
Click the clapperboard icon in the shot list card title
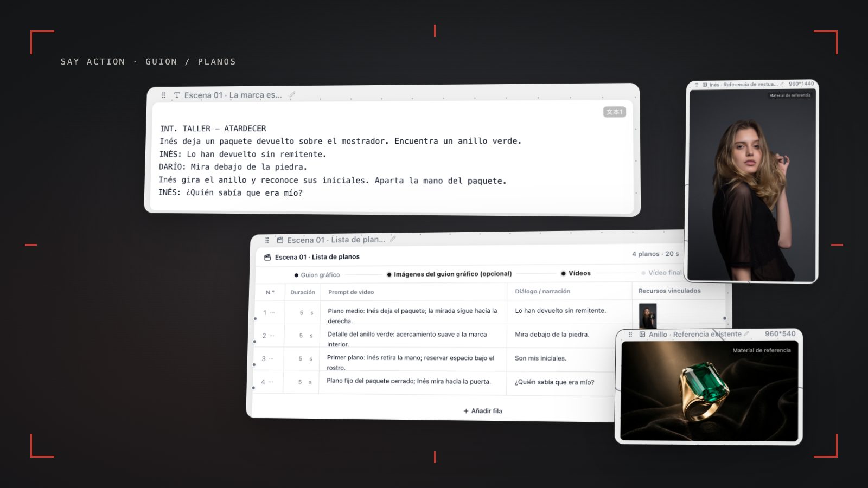tap(280, 240)
